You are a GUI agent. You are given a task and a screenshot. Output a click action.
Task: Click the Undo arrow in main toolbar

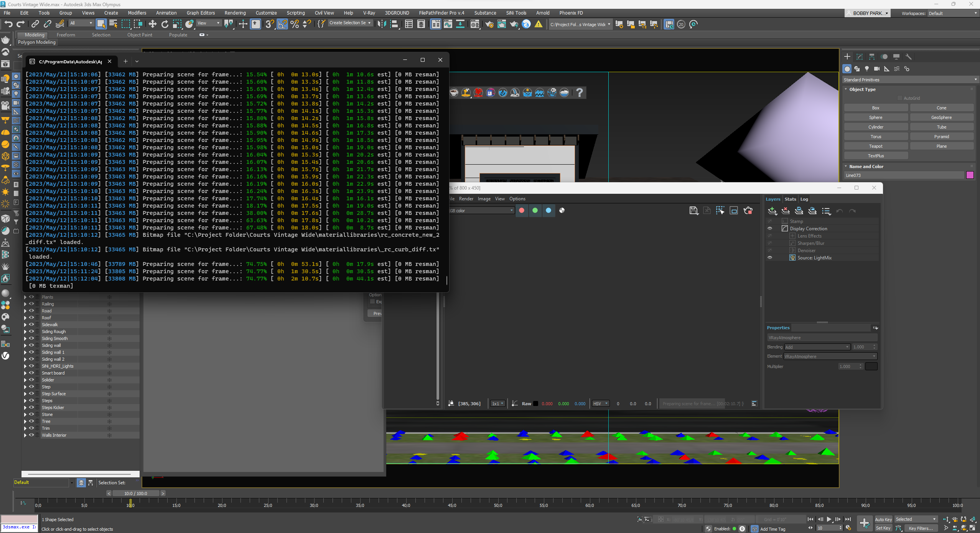pyautogui.click(x=8, y=24)
